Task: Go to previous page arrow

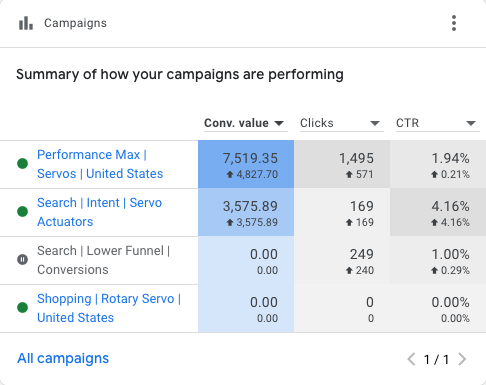Action: [x=411, y=359]
